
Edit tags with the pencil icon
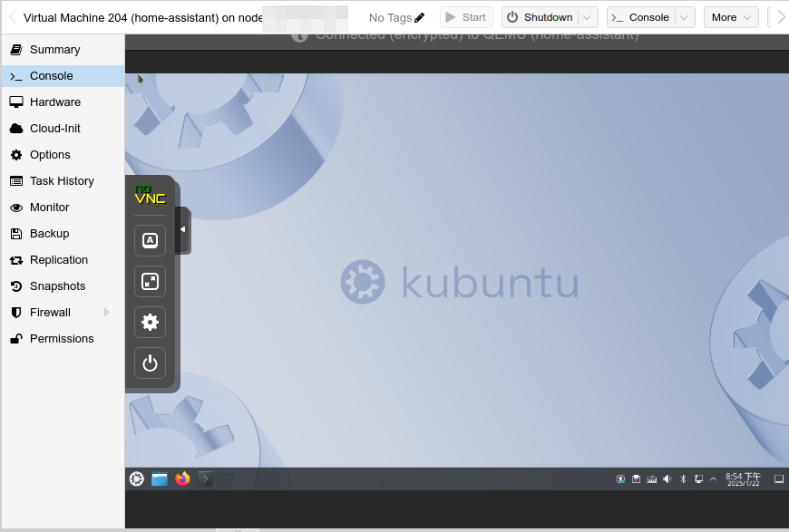coord(419,17)
